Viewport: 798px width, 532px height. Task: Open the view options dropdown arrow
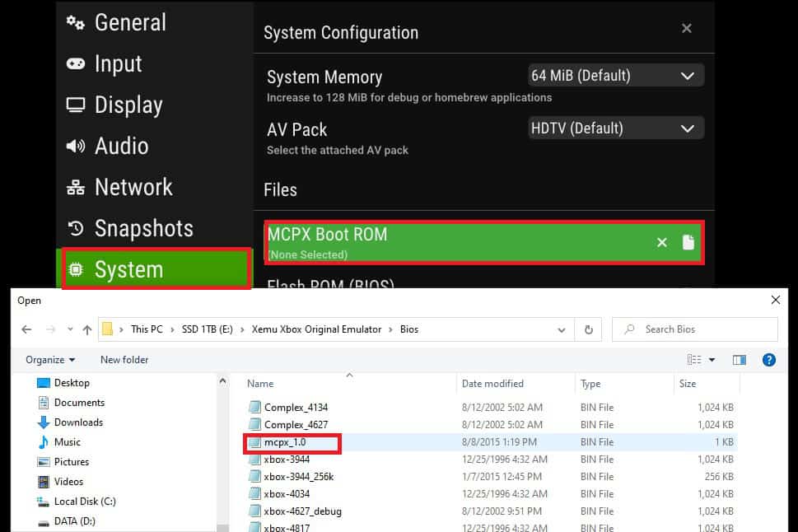click(712, 360)
